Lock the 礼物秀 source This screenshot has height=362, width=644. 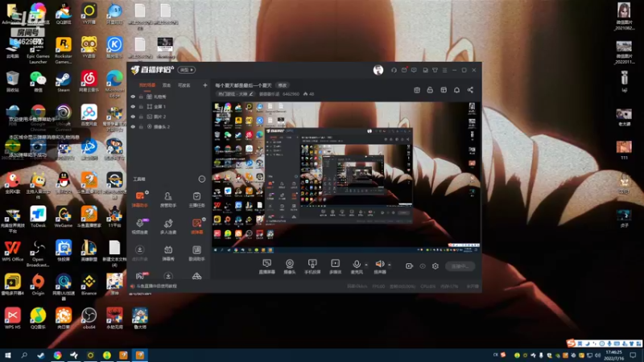141,97
